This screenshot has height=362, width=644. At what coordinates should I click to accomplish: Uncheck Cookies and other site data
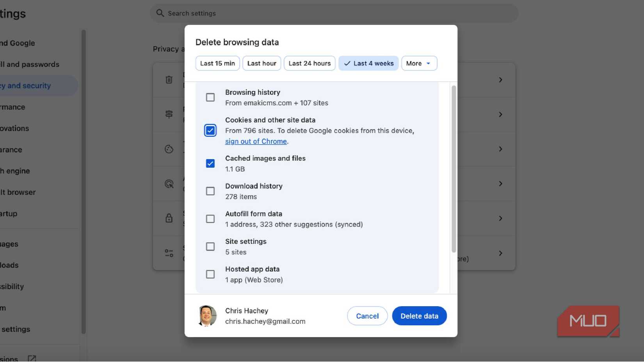pos(210,130)
